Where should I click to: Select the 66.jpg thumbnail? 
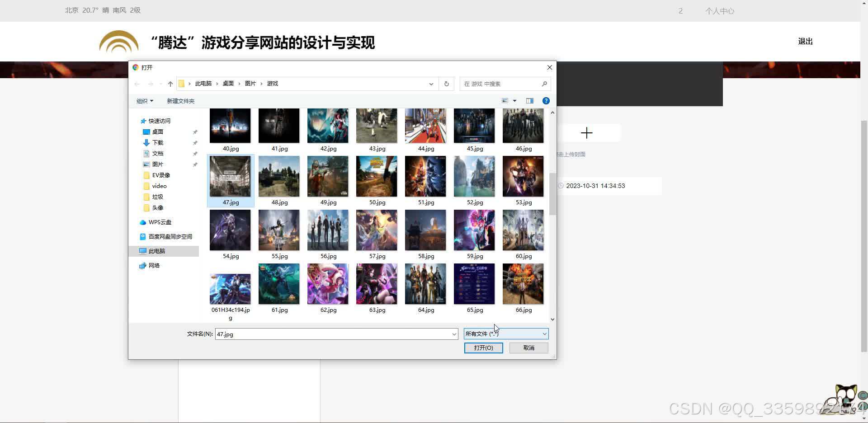click(523, 284)
